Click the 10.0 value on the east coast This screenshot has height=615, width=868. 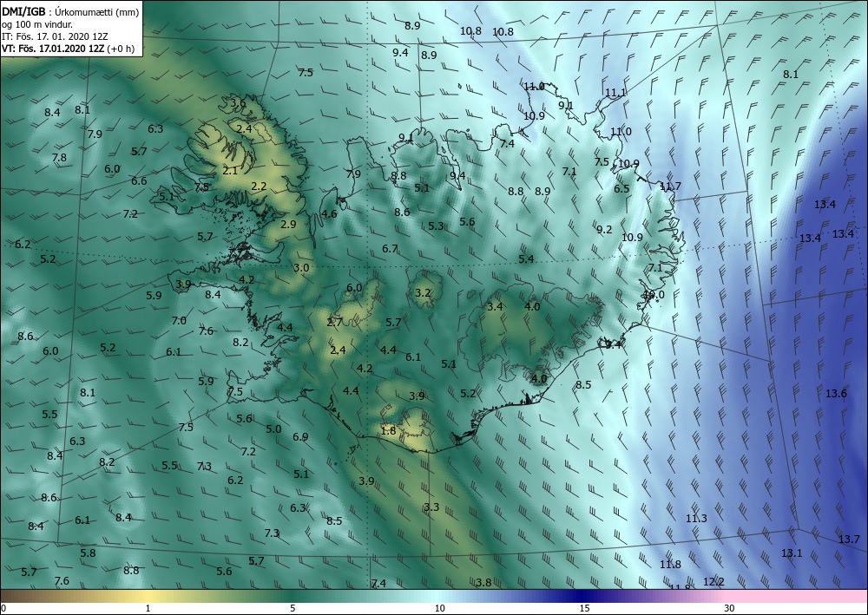[x=654, y=295]
